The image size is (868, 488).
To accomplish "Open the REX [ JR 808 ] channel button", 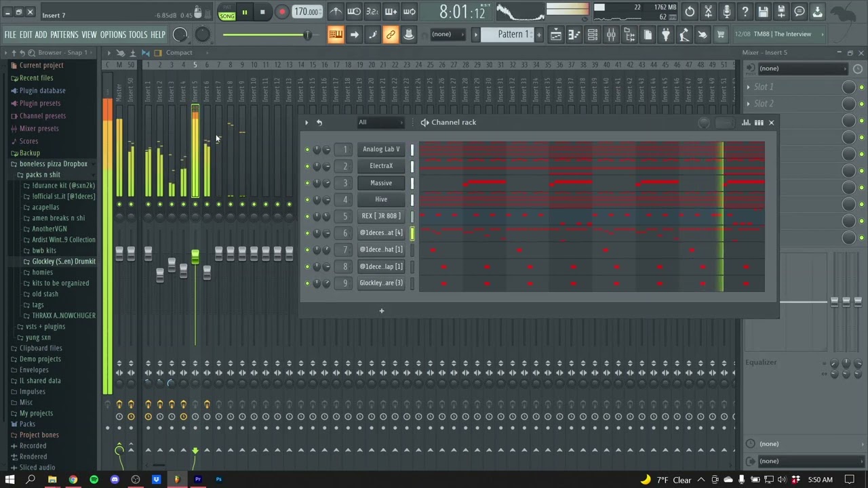I will (x=381, y=216).
